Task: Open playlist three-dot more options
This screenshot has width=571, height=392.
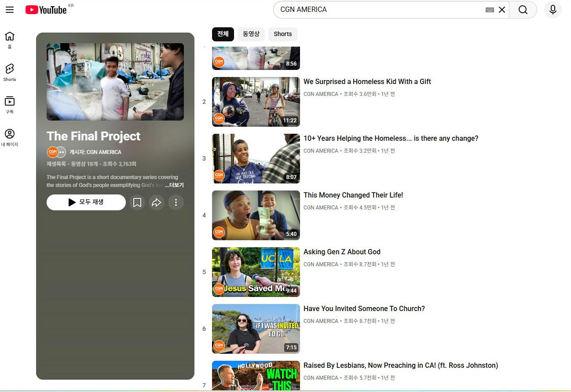Action: click(176, 202)
